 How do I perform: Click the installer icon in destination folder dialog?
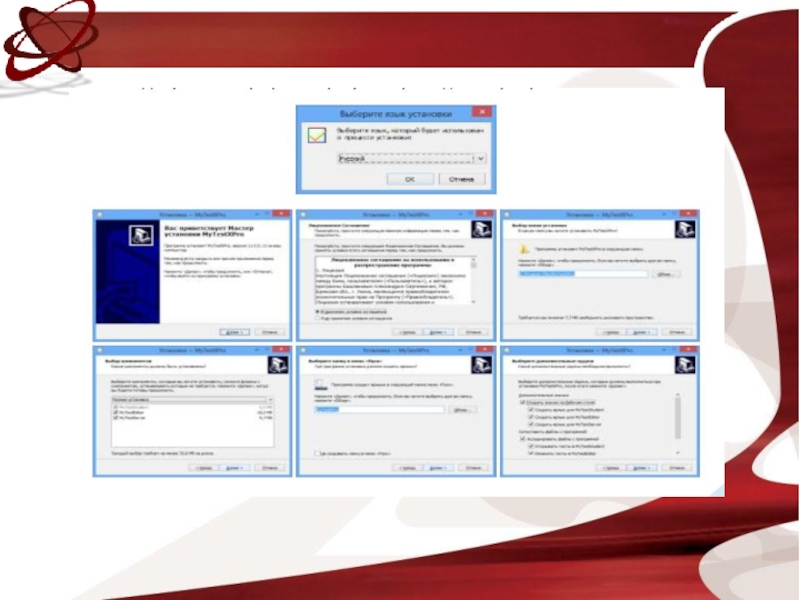tap(685, 230)
